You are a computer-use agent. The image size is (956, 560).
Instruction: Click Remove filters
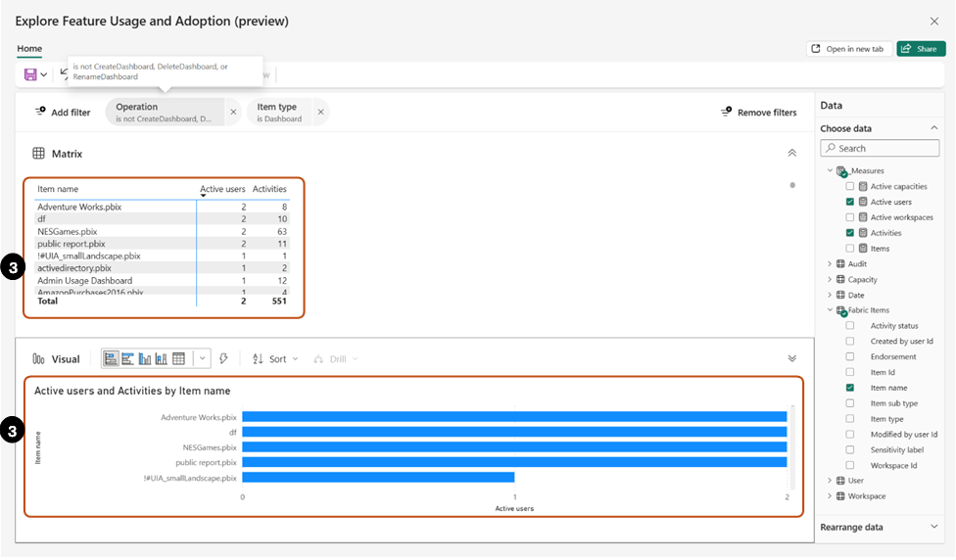758,113
